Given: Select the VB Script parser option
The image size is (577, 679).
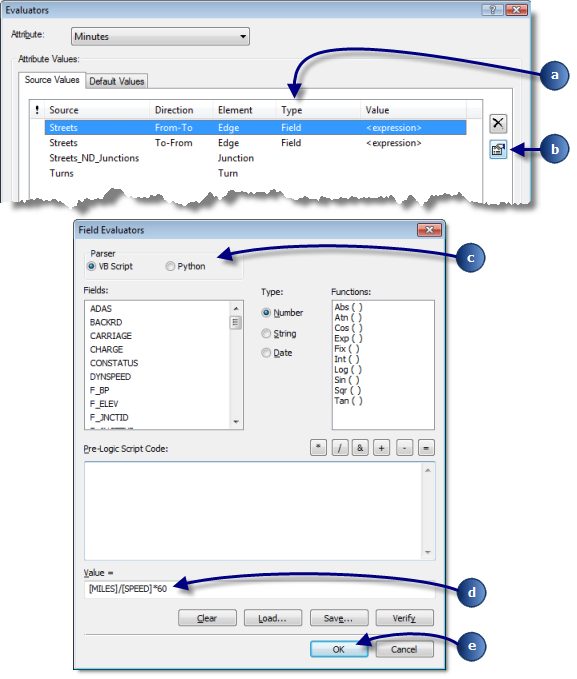Looking at the screenshot, I should coord(91,266).
